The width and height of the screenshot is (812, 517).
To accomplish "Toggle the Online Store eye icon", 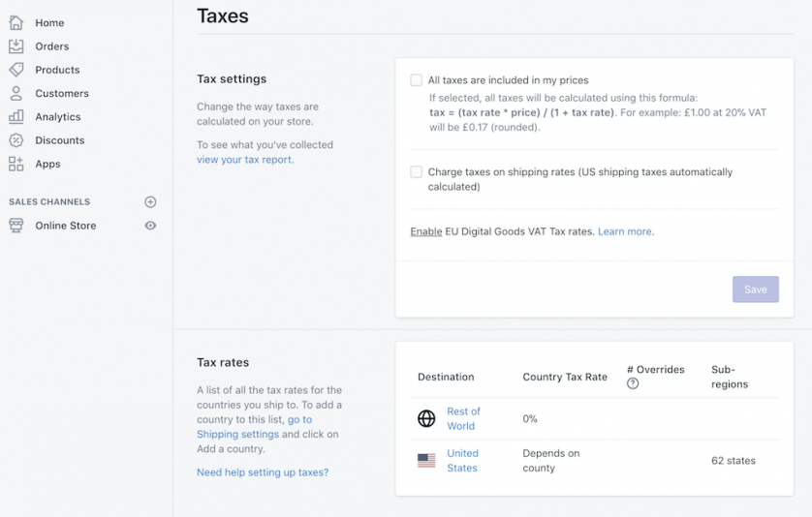I will [x=150, y=226].
